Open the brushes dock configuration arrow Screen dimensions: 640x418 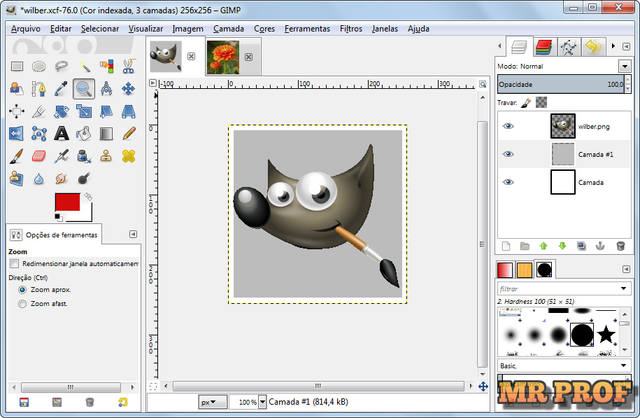click(626, 269)
